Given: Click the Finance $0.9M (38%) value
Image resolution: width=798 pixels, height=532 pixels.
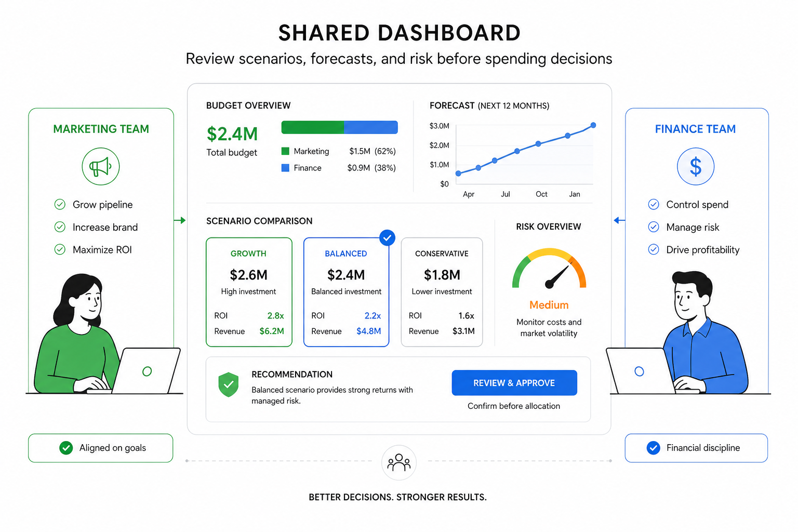Looking at the screenshot, I should tap(371, 168).
